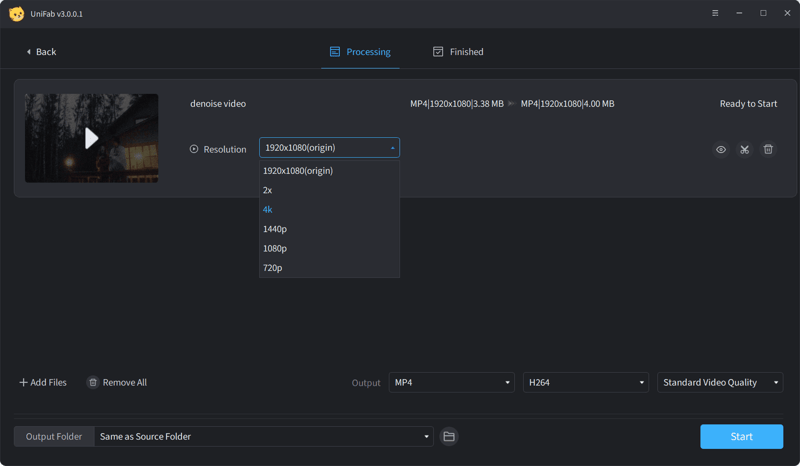Click the Remove All trash icon

tap(93, 382)
